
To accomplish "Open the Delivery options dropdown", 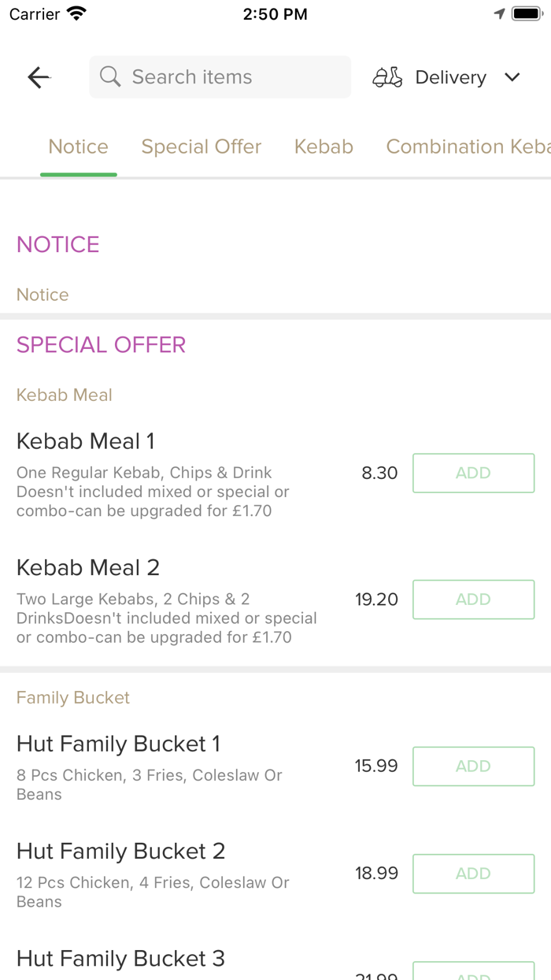I will pos(450,76).
